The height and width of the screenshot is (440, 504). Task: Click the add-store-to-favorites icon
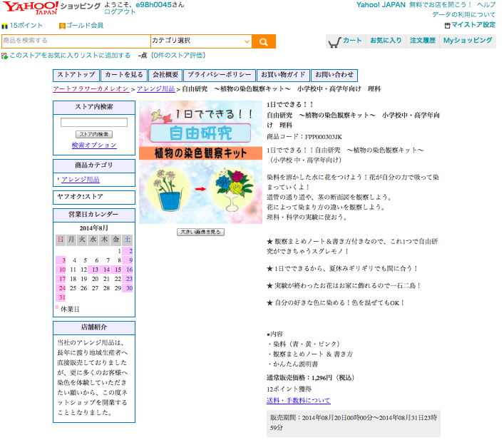click(x=4, y=56)
